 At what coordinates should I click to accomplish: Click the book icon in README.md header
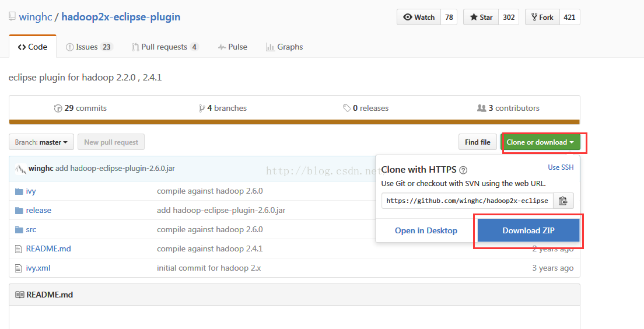(19, 295)
